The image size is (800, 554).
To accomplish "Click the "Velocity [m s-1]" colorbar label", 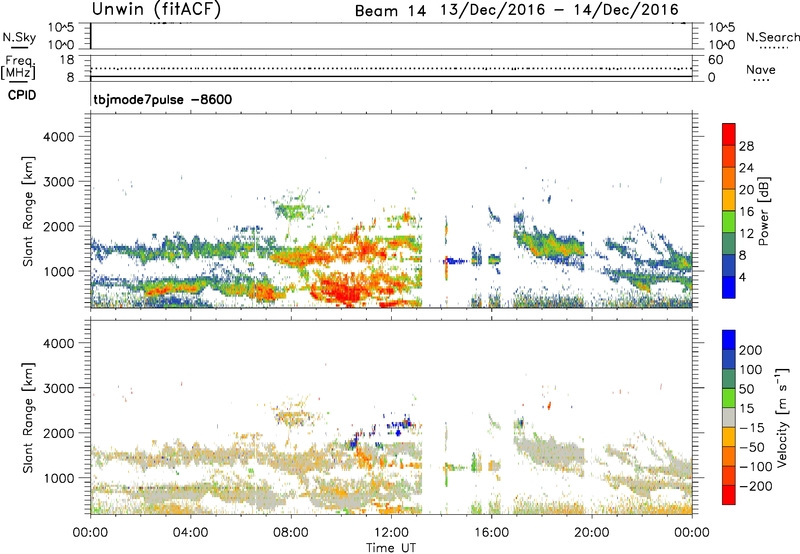I will 783,417.
